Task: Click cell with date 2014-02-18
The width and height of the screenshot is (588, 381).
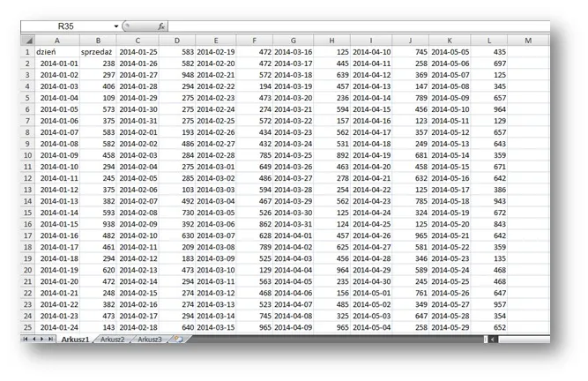Action: [x=138, y=327]
